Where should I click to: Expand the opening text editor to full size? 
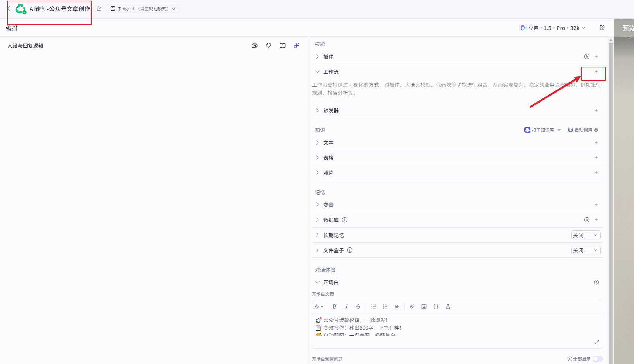597,342
